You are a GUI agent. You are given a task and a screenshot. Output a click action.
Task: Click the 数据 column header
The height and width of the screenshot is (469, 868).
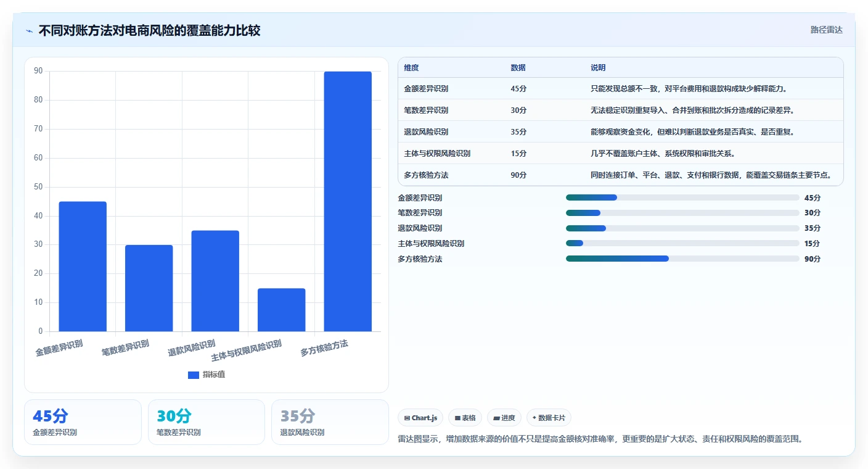click(518, 68)
